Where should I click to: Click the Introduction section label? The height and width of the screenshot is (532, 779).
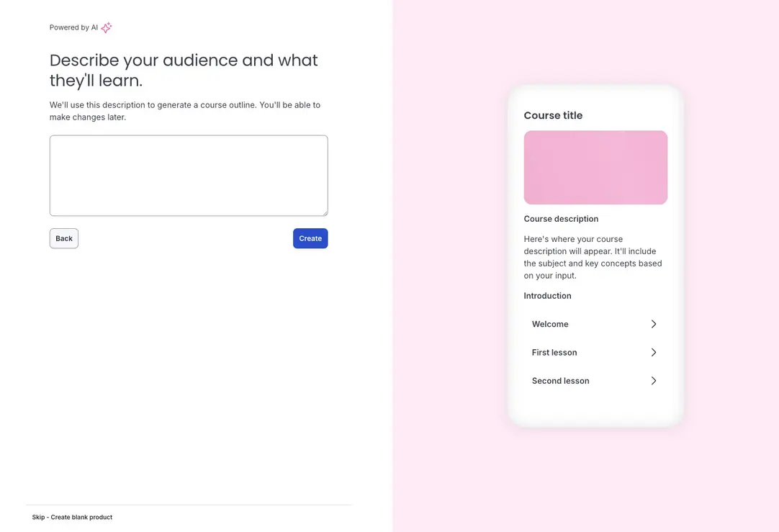pyautogui.click(x=547, y=295)
